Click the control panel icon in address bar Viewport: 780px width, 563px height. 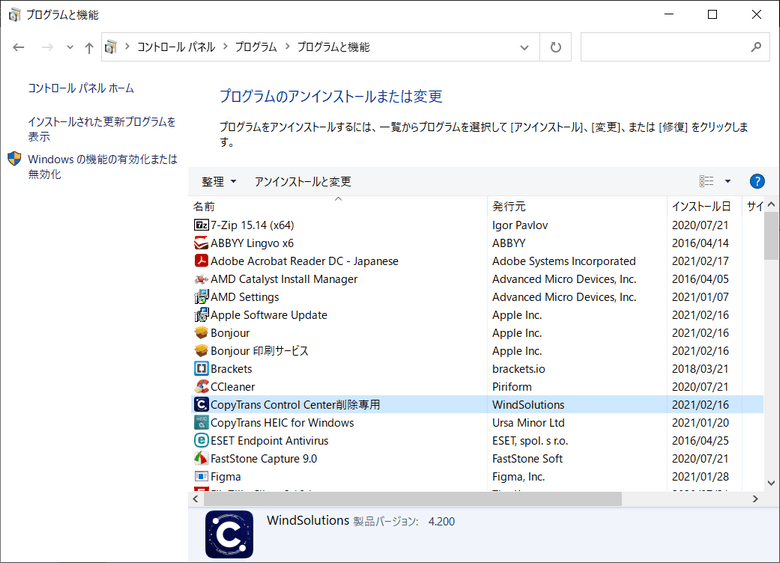[x=110, y=47]
